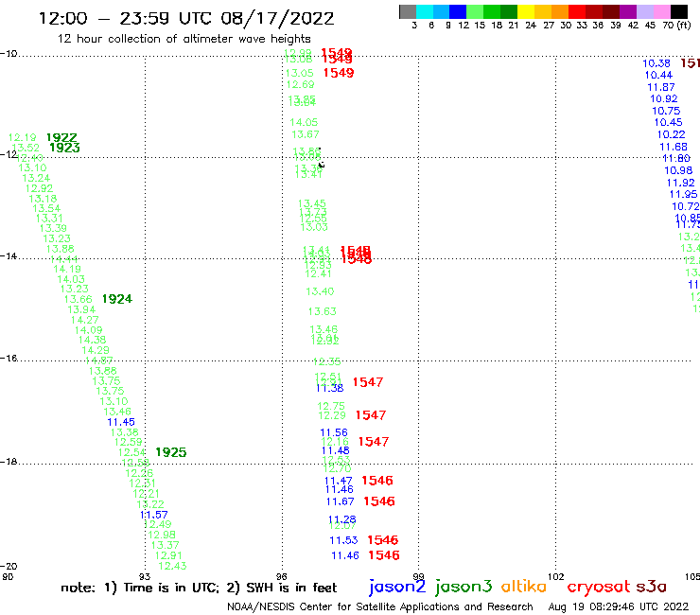
Task: Click the wave height value '12.19'
Action: 23,137
